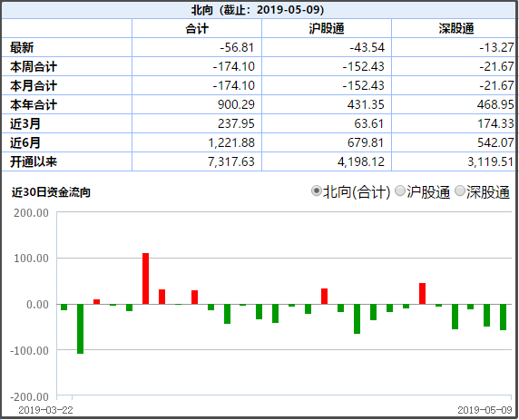
Task: Click the 2019-03-22 date axis label
Action: [x=45, y=410]
